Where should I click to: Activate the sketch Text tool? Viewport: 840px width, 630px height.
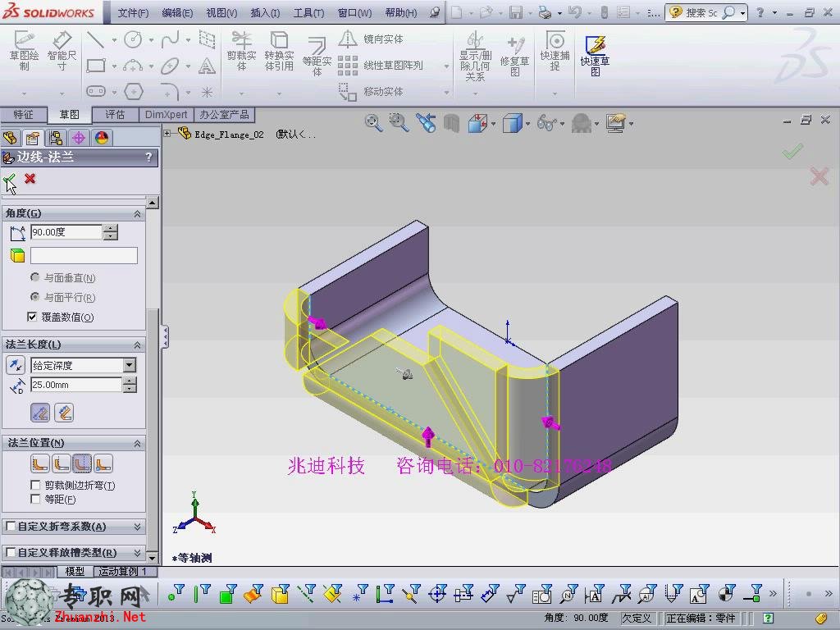tap(207, 66)
